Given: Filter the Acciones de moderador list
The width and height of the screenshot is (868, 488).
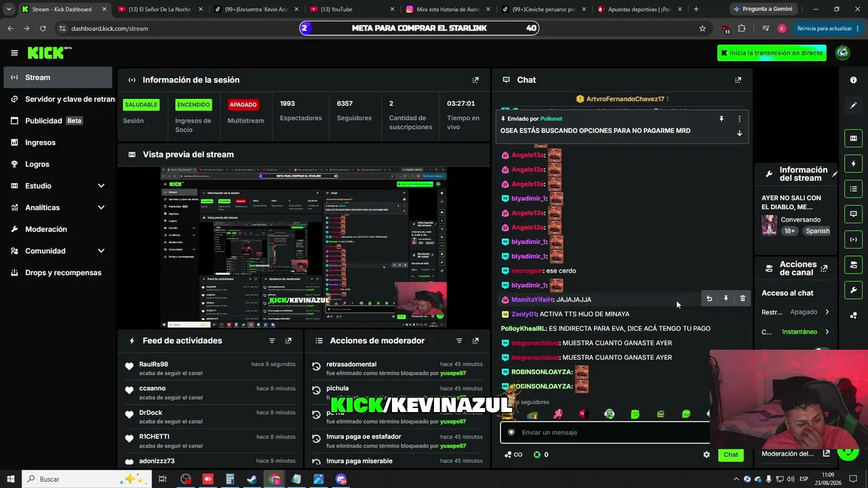Looking at the screenshot, I should (459, 341).
